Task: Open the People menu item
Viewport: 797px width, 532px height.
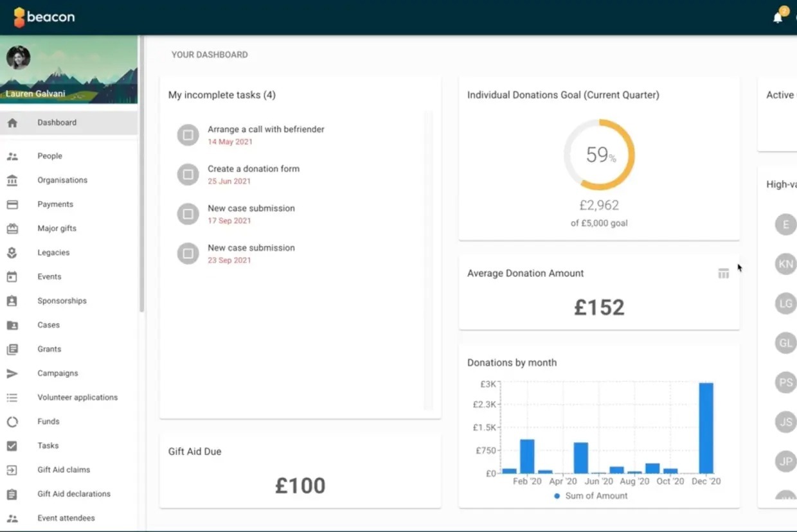Action: point(49,156)
